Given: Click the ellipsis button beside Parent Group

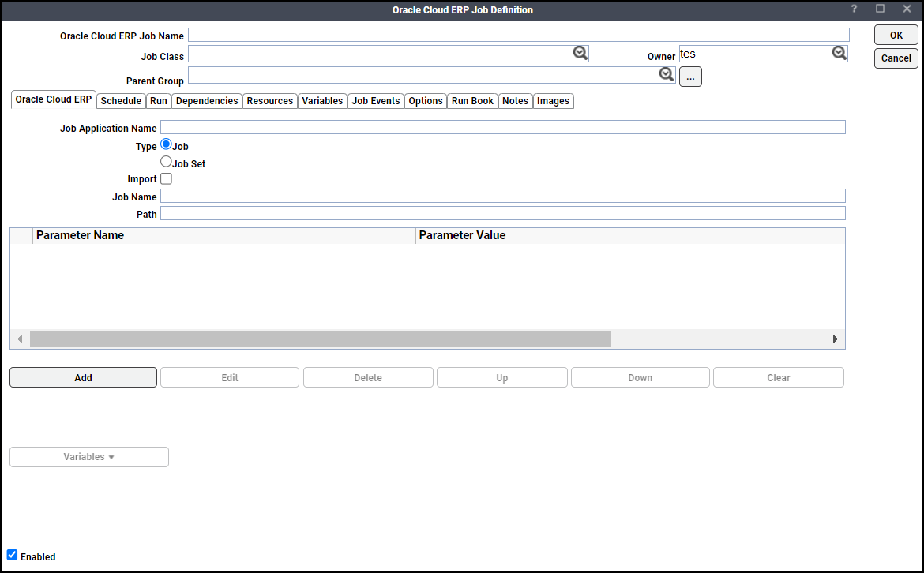Looking at the screenshot, I should (x=691, y=77).
